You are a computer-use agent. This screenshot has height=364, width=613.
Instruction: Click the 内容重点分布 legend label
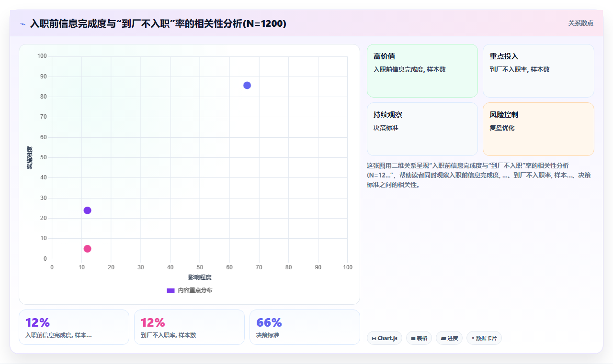[x=195, y=290]
